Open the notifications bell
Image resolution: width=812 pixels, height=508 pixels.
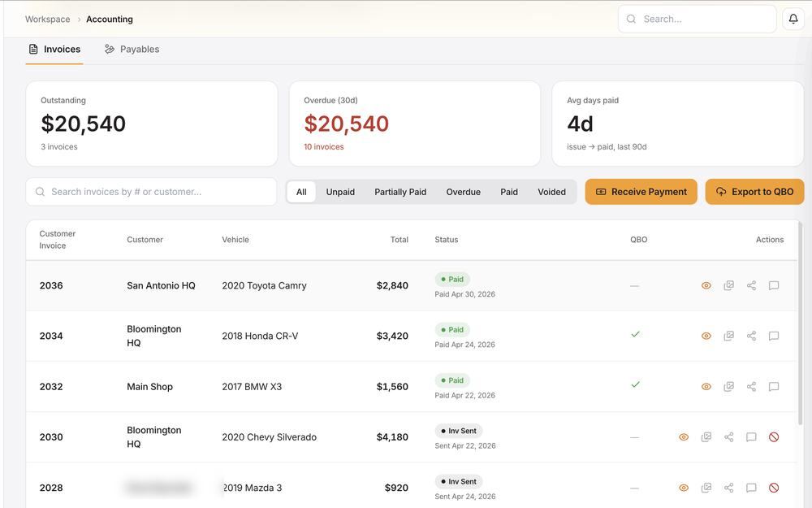[x=793, y=20]
